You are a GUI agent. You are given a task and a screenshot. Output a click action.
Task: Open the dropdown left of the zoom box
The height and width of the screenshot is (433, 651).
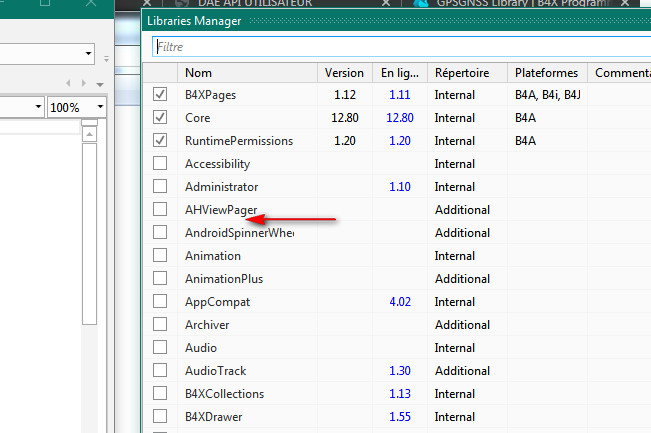(x=38, y=107)
